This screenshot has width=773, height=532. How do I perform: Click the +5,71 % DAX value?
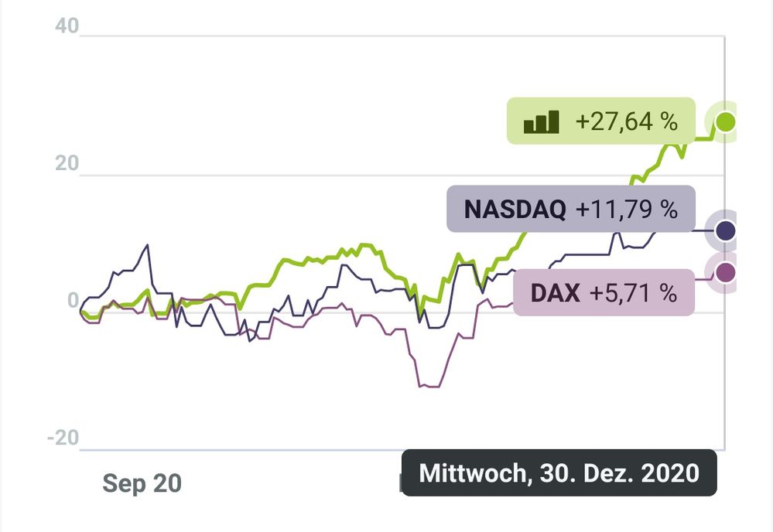click(x=633, y=293)
